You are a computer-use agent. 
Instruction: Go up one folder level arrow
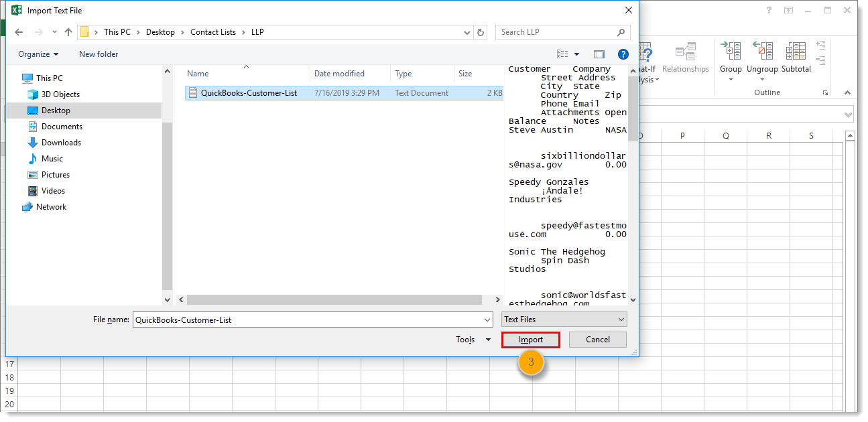pyautogui.click(x=68, y=32)
